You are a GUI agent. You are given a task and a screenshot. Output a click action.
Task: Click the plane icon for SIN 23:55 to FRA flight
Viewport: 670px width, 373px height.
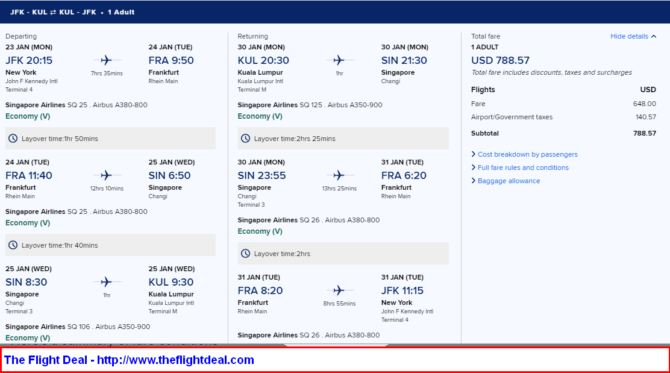338,175
